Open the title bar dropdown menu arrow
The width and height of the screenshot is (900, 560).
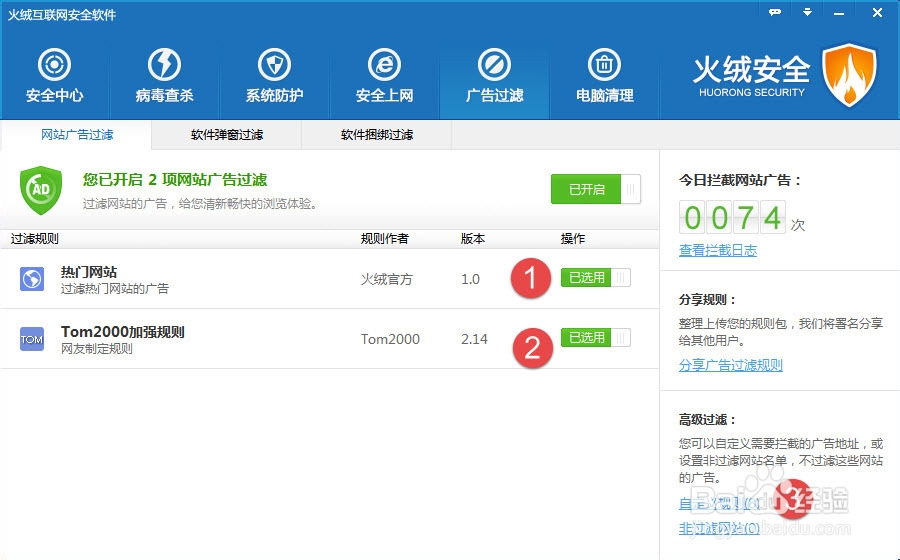(808, 12)
